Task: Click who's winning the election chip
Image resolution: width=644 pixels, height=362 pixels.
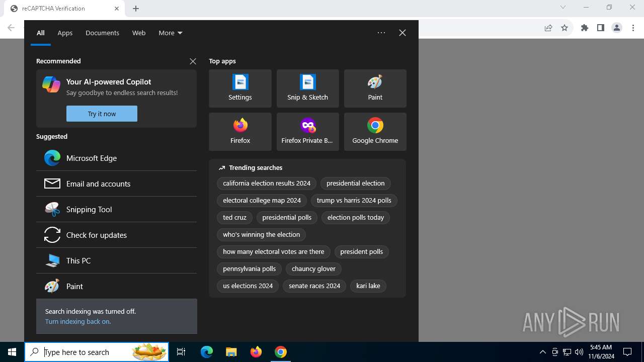Action: 261,235
